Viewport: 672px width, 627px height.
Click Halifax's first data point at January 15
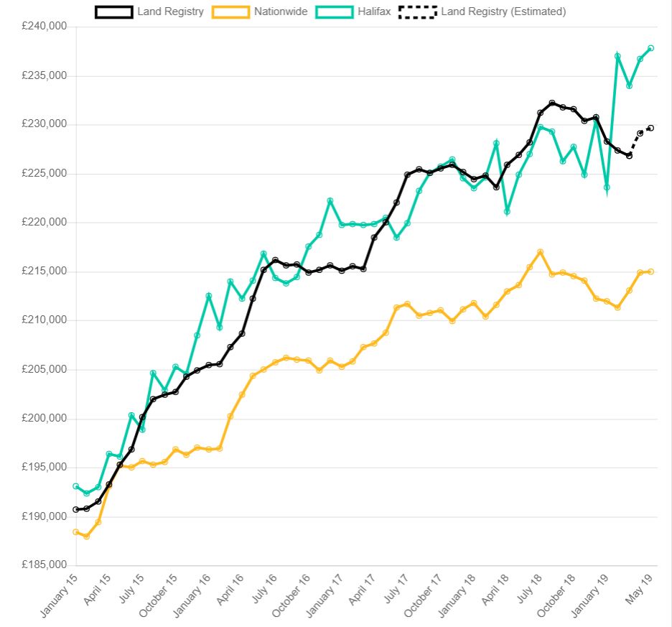tap(76, 486)
